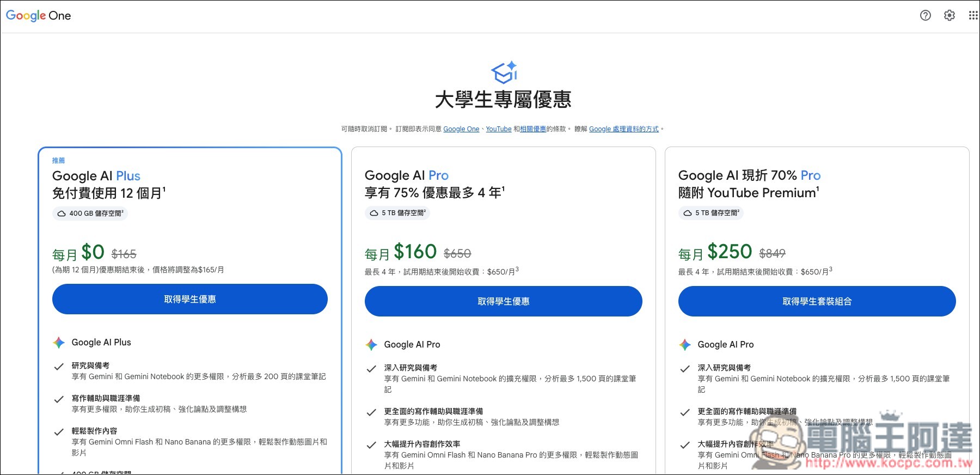
Task: Open the Google apps grid icon
Action: point(973,15)
